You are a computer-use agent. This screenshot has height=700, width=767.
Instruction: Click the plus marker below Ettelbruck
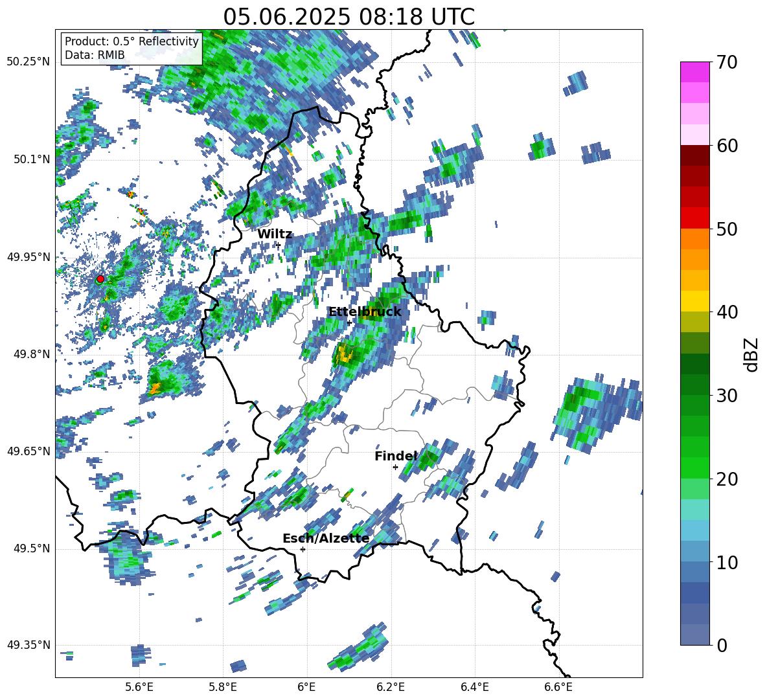coord(349,322)
